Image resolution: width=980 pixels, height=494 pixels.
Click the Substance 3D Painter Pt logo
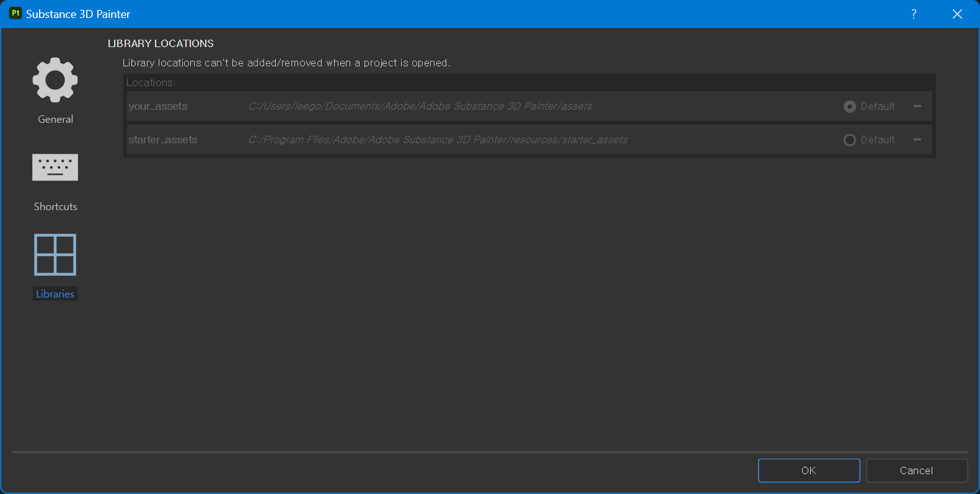click(x=15, y=14)
